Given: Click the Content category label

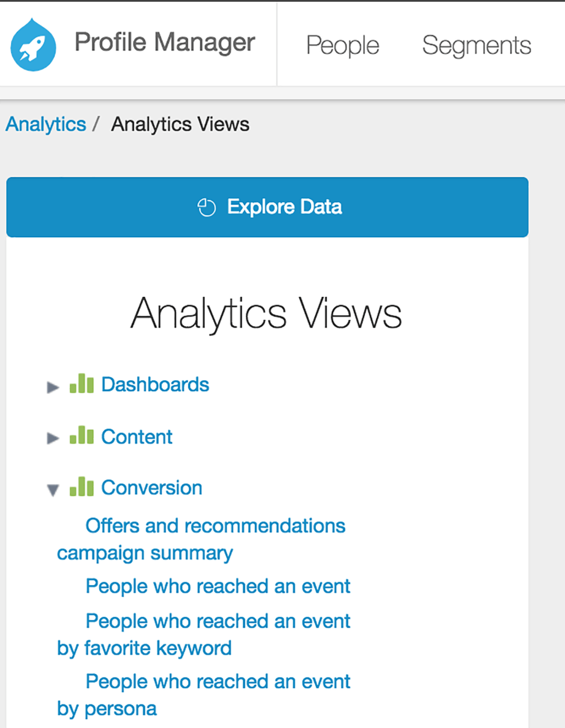Looking at the screenshot, I should click(136, 437).
